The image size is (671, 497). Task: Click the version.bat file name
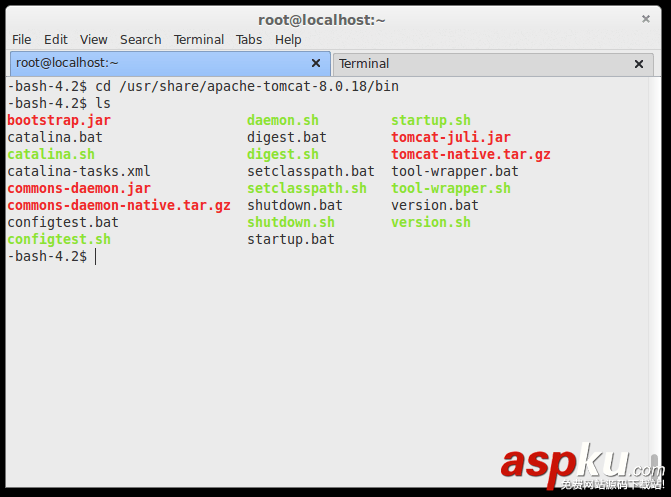pos(435,205)
